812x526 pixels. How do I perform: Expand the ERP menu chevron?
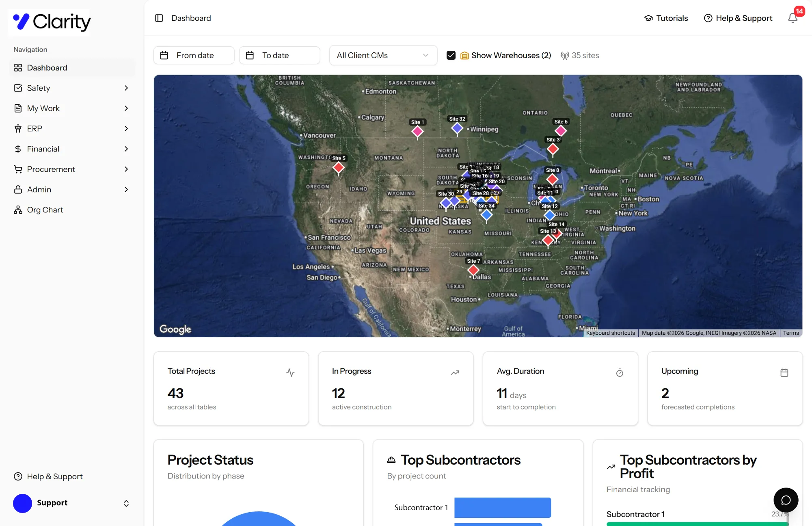click(x=126, y=129)
